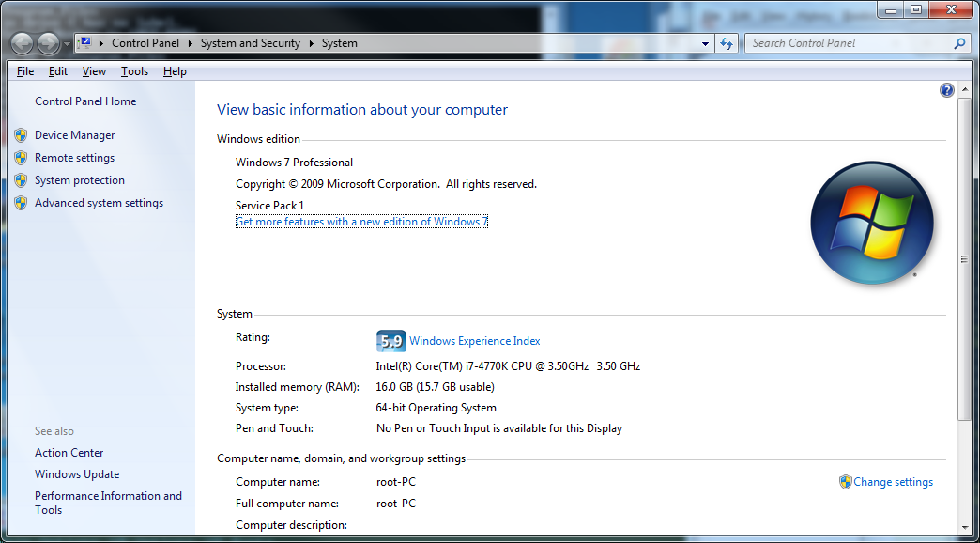Click Change settings for computer name
This screenshot has width=980, height=543.
pos(893,482)
